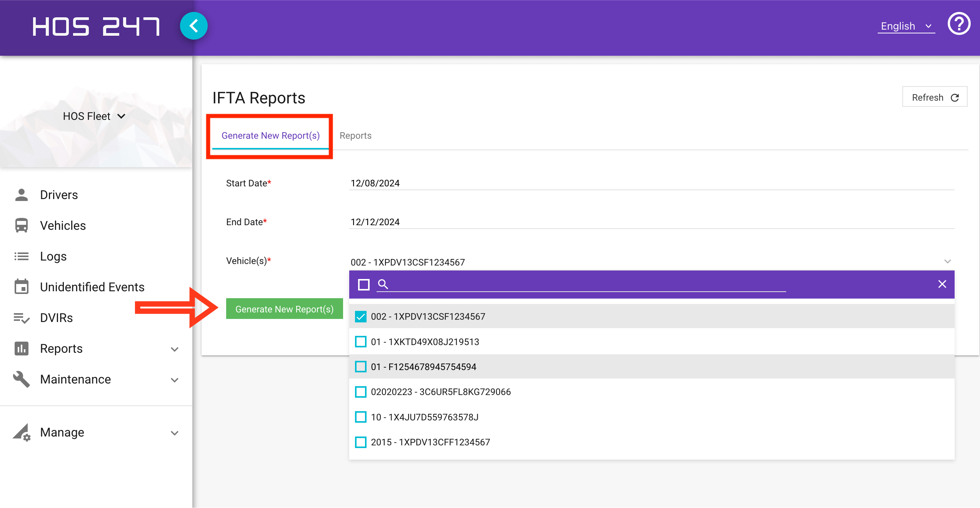
Task: Uncheck vehicle 002 - 1XPDV13CSF1234567
Action: coord(361,317)
